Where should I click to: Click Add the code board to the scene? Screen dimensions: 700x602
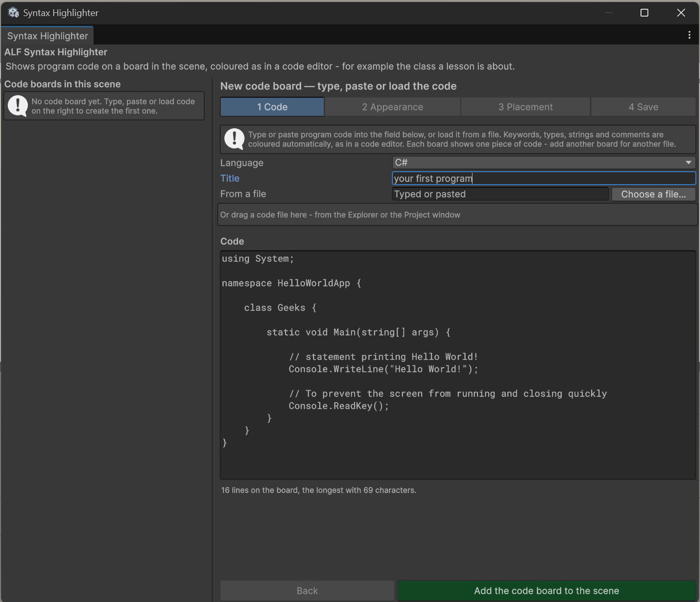(x=546, y=591)
